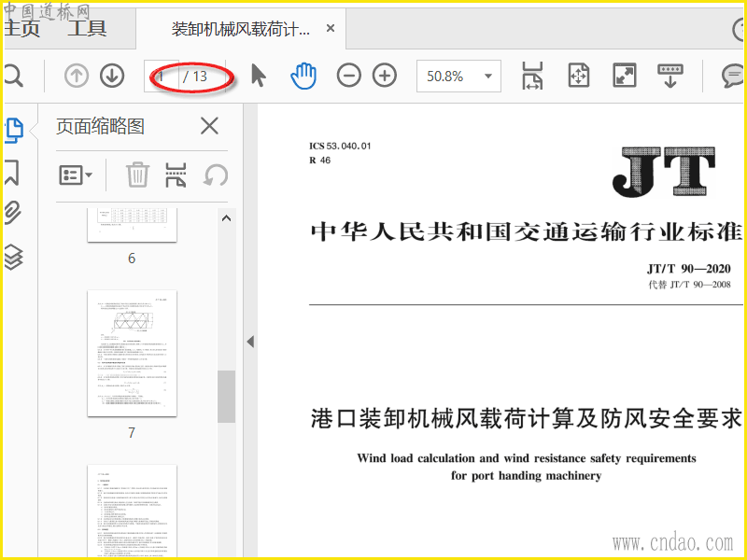This screenshot has height=560, width=747.
Task: Click the English title Wind load calculation line
Action: point(527,458)
